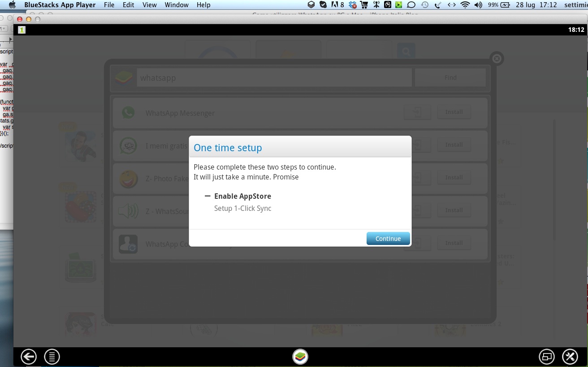Open the File menu
The width and height of the screenshot is (588, 367).
coord(109,5)
